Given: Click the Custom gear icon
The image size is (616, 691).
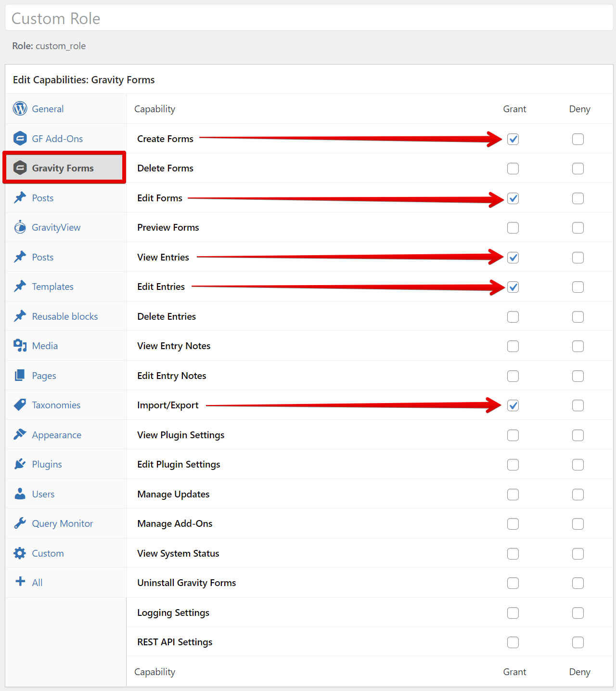Looking at the screenshot, I should click(20, 553).
